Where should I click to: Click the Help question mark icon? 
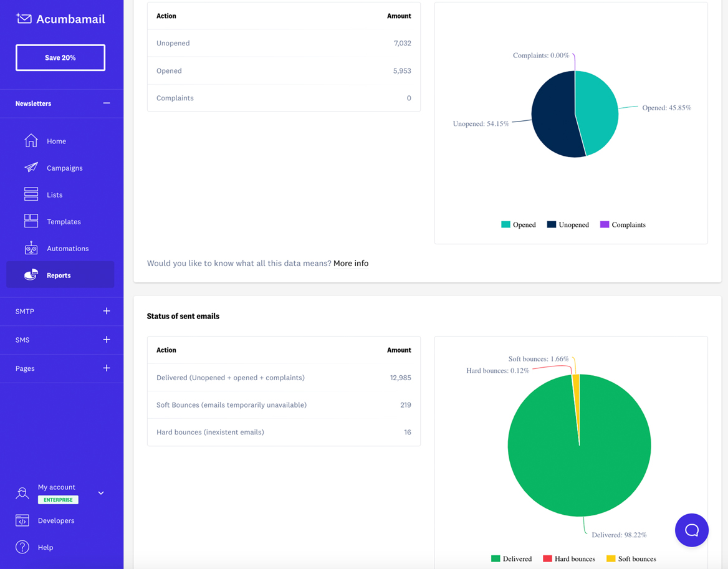tap(22, 547)
